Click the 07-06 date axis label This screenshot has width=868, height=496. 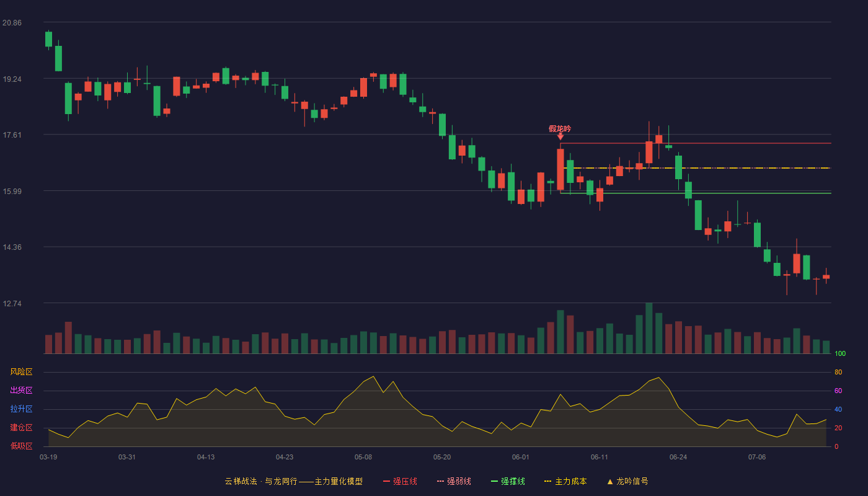pyautogui.click(x=757, y=457)
